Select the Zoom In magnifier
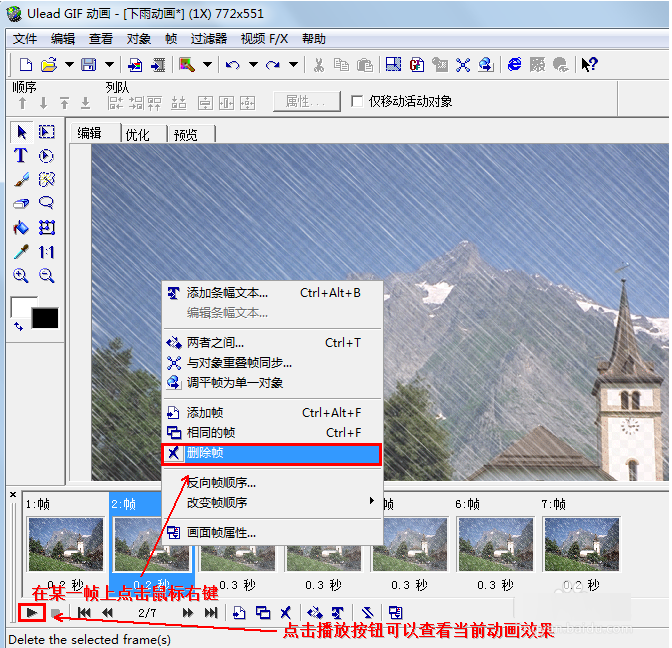 pyautogui.click(x=21, y=275)
